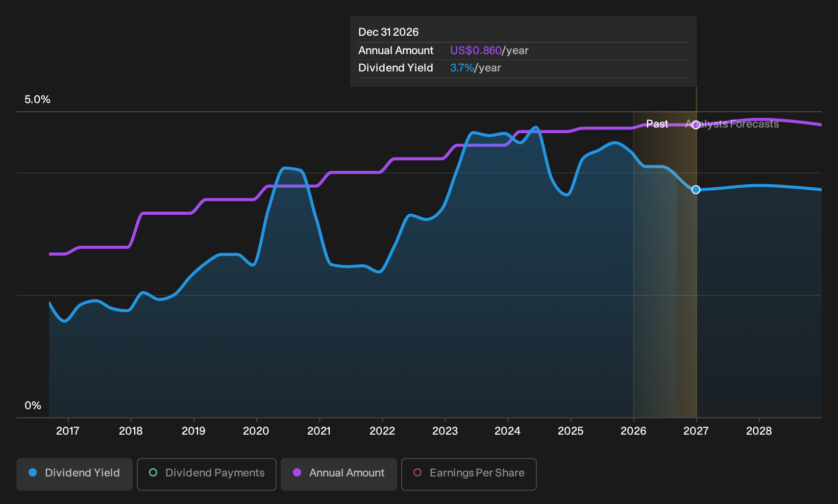
Task: Click the 2020 axis label
Action: click(256, 431)
